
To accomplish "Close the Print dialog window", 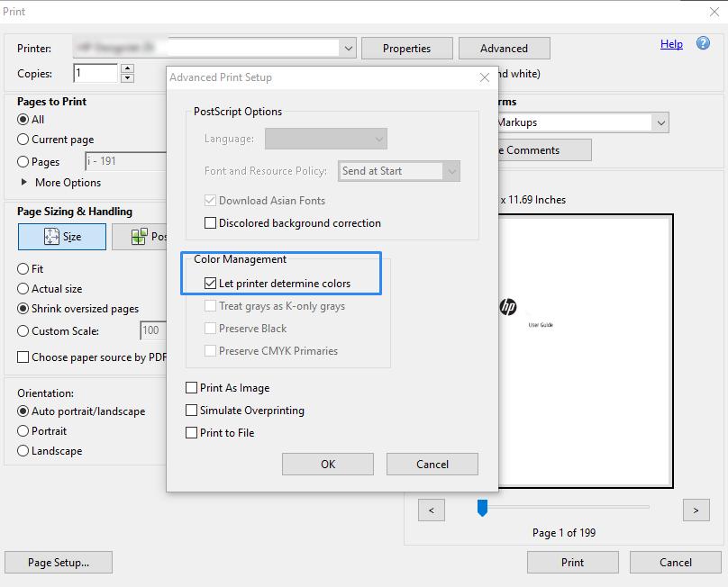I will pyautogui.click(x=714, y=12).
